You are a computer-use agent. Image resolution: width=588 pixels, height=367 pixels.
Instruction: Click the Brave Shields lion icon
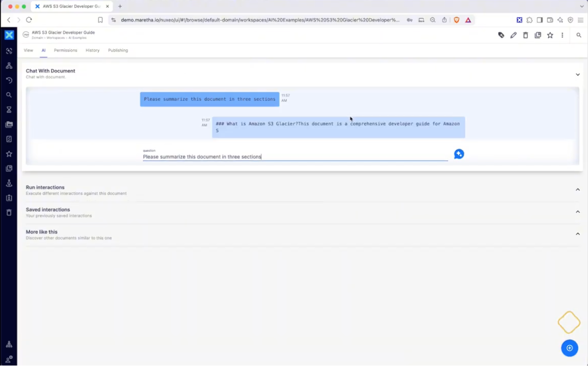456,20
